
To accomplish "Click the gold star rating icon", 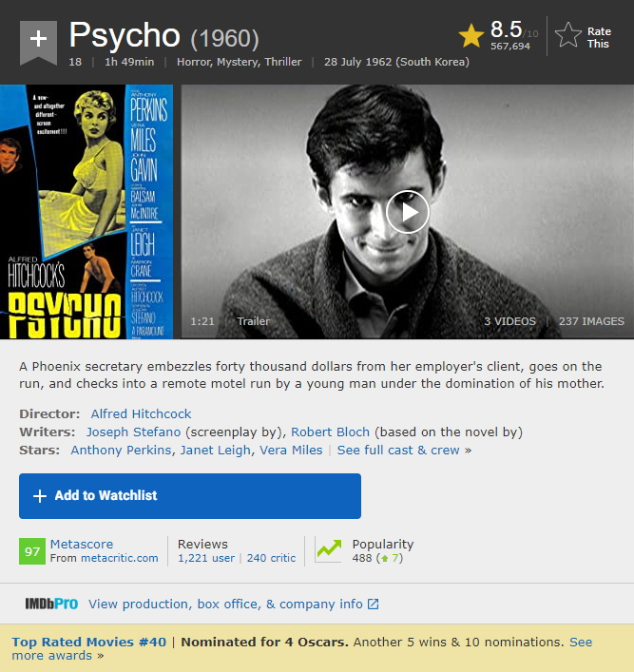I will [471, 36].
